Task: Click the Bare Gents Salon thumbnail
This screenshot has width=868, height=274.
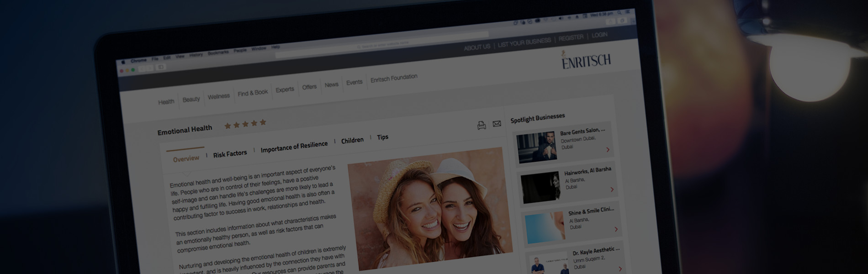Action: click(x=537, y=148)
